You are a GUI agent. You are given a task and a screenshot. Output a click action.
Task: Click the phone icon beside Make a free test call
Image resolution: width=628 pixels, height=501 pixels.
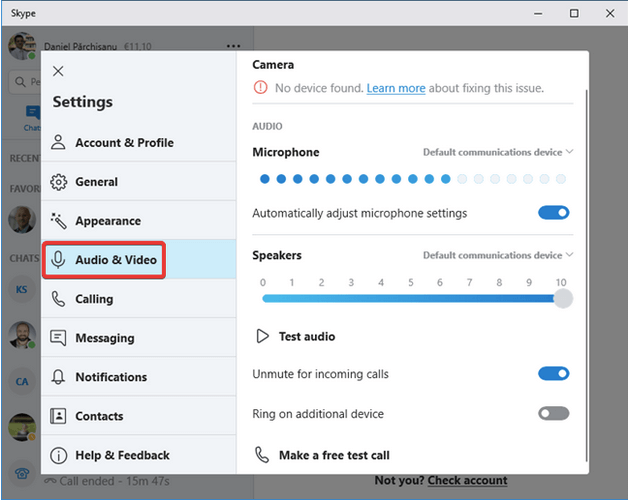(262, 455)
